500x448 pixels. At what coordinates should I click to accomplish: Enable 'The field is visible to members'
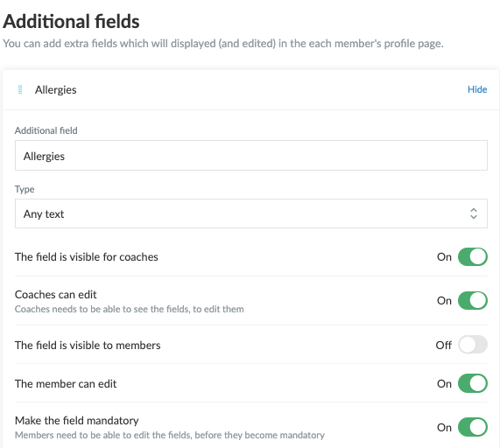coord(473,345)
